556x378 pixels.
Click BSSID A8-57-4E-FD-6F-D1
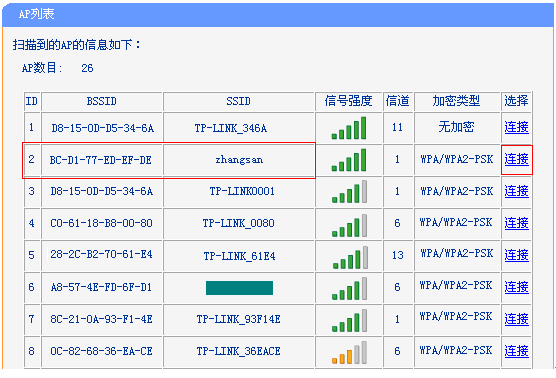(x=101, y=287)
